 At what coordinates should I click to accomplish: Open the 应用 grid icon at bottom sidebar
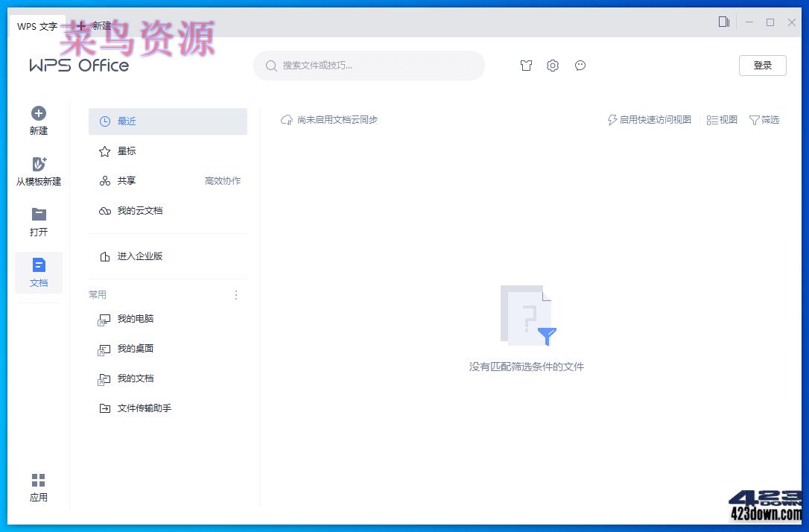38,481
